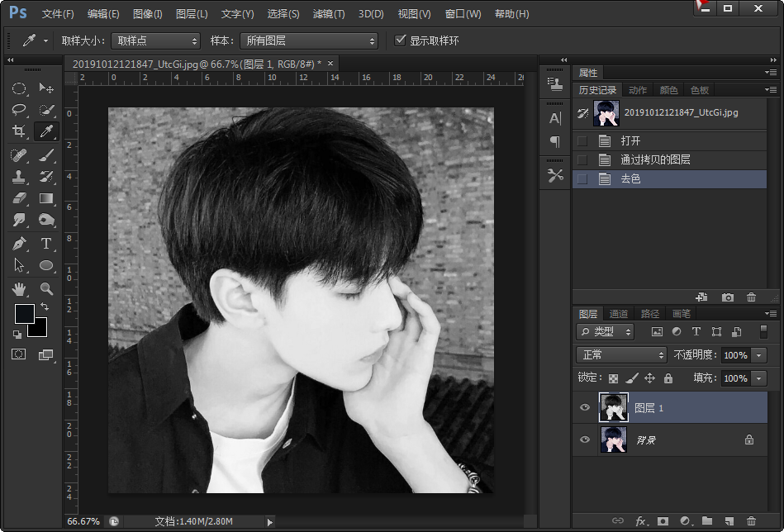The width and height of the screenshot is (784, 532).
Task: Open the 滤镜(T) menu
Action: click(x=329, y=14)
